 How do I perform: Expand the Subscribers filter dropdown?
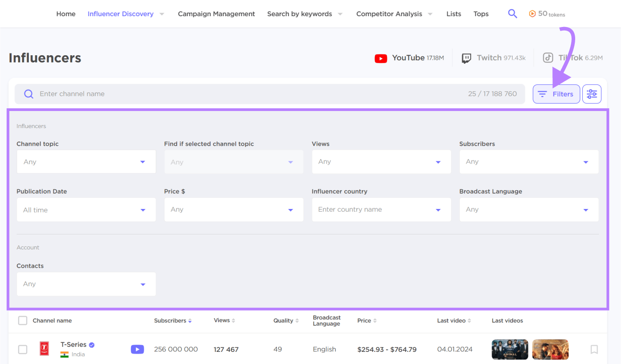point(529,162)
